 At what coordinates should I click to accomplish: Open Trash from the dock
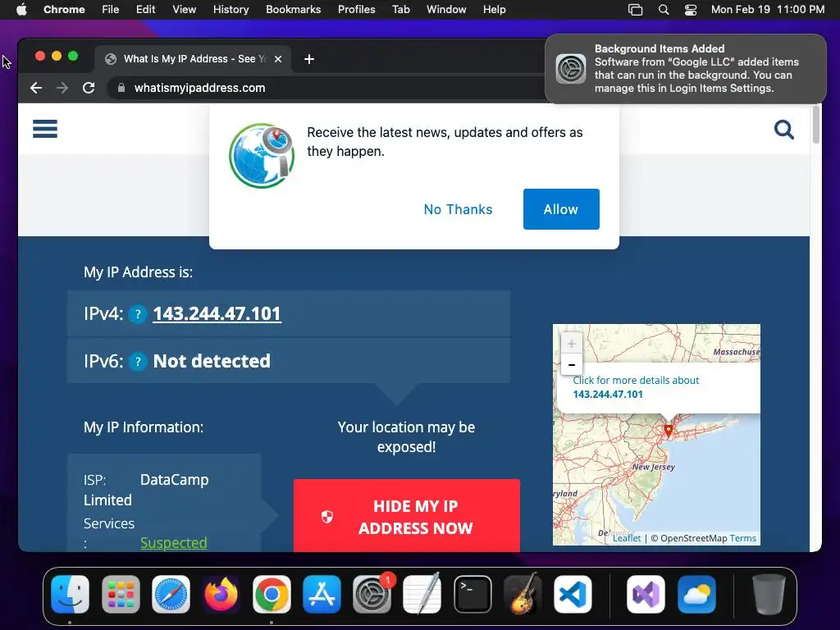coord(769,594)
